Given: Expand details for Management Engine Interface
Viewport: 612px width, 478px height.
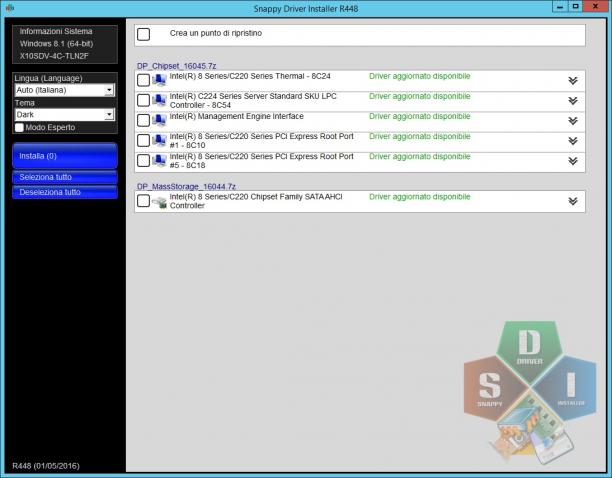Looking at the screenshot, I should pyautogui.click(x=573, y=121).
